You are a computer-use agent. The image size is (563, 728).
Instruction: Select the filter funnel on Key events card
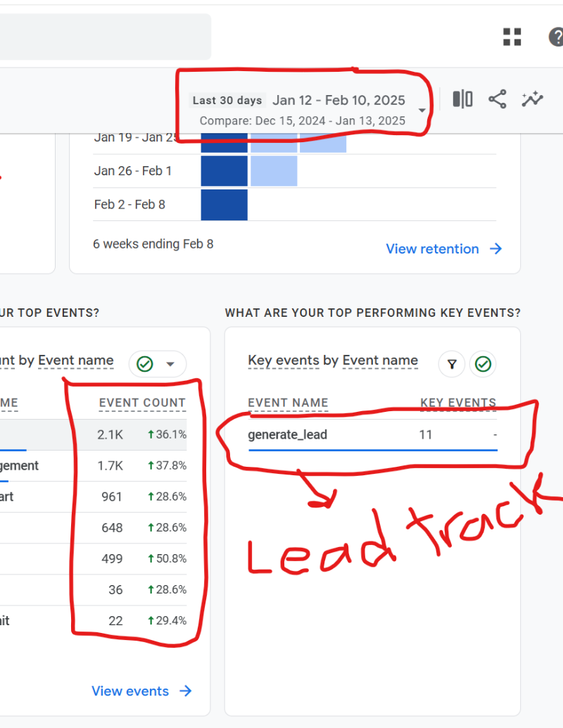pyautogui.click(x=452, y=364)
